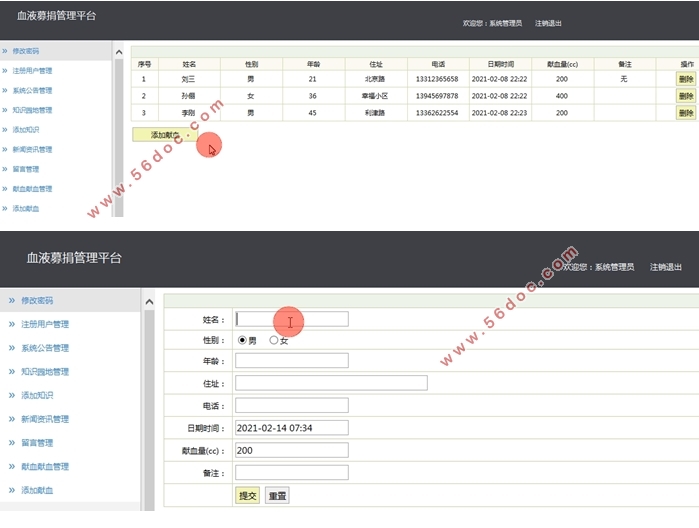Open 留言管理 in the sidebar beside the donor table
Image resolution: width=699 pixels, height=528 pixels.
tap(26, 169)
